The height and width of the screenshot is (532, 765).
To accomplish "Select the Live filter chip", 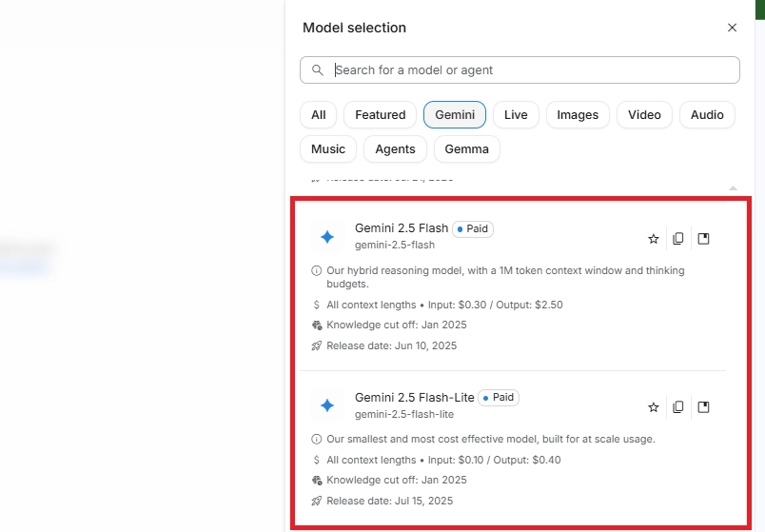I will point(516,115).
